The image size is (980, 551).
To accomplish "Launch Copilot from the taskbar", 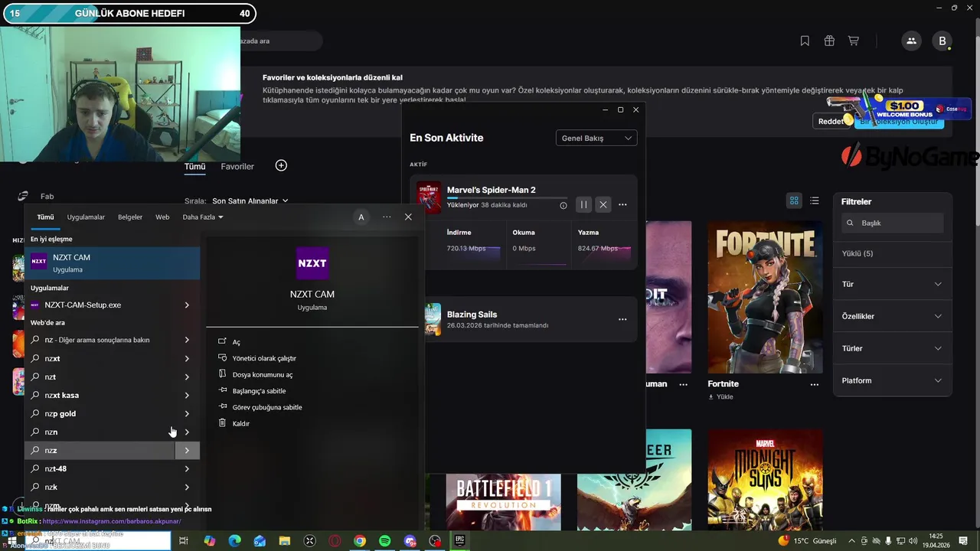I will point(210,541).
